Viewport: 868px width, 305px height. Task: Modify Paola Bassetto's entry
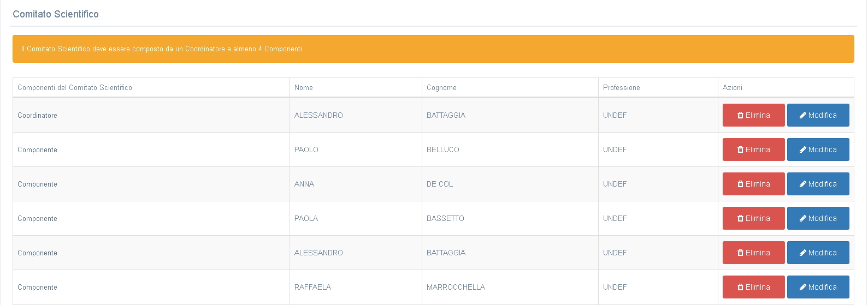coord(818,218)
